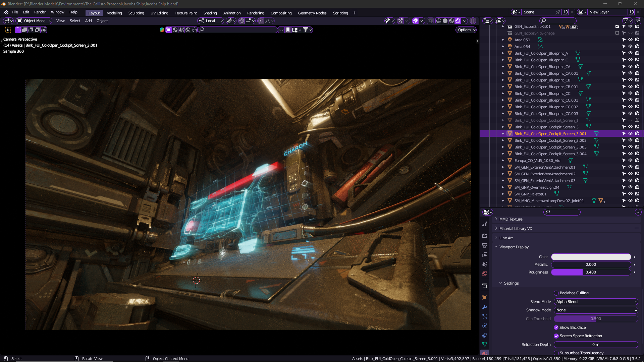Open Object Mode dropdown
The image size is (644, 362).
coord(34,21)
